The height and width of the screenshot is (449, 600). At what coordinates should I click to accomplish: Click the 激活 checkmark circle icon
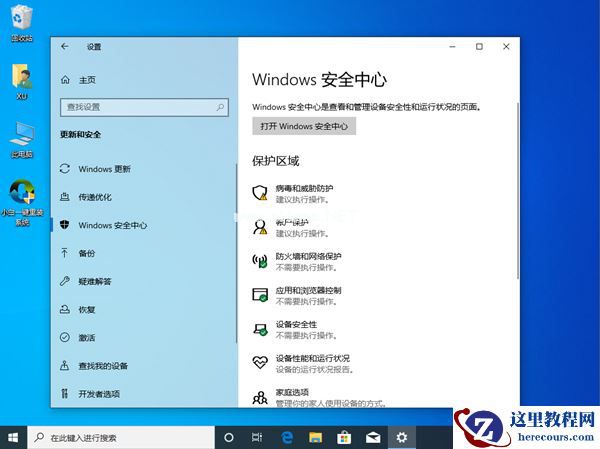(x=65, y=337)
